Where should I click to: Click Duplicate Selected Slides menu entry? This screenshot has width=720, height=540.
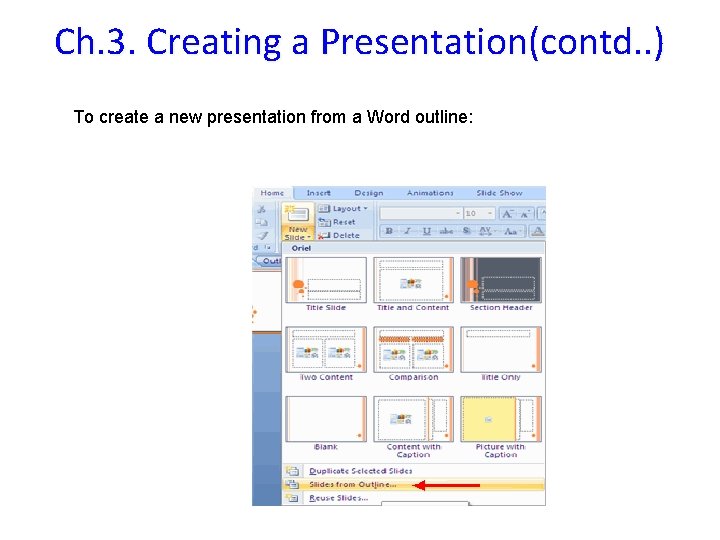pos(413,471)
